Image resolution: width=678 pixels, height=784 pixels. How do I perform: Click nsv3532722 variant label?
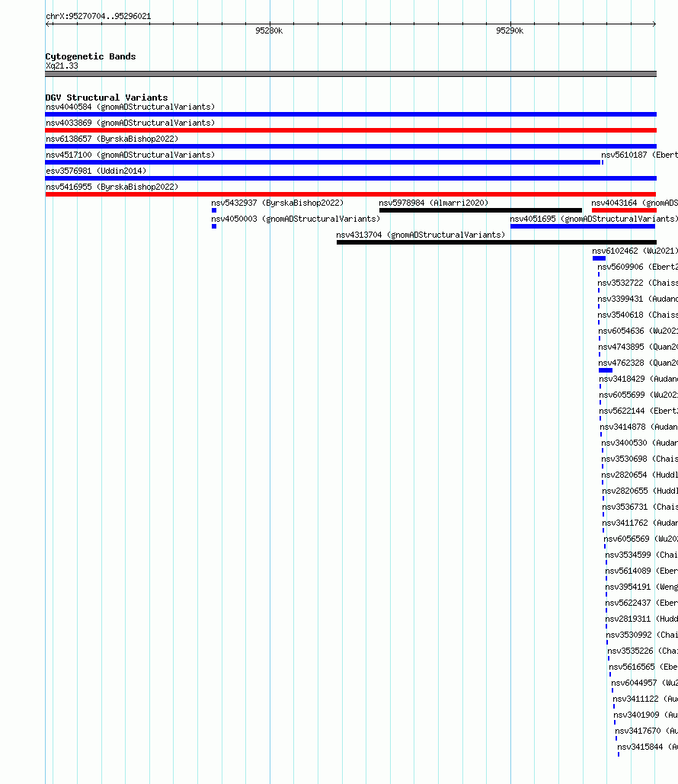(x=638, y=283)
